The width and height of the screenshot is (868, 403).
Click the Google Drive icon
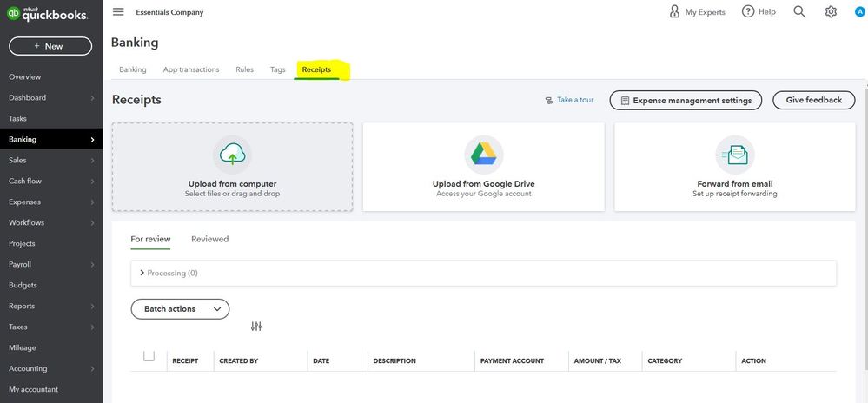(483, 155)
